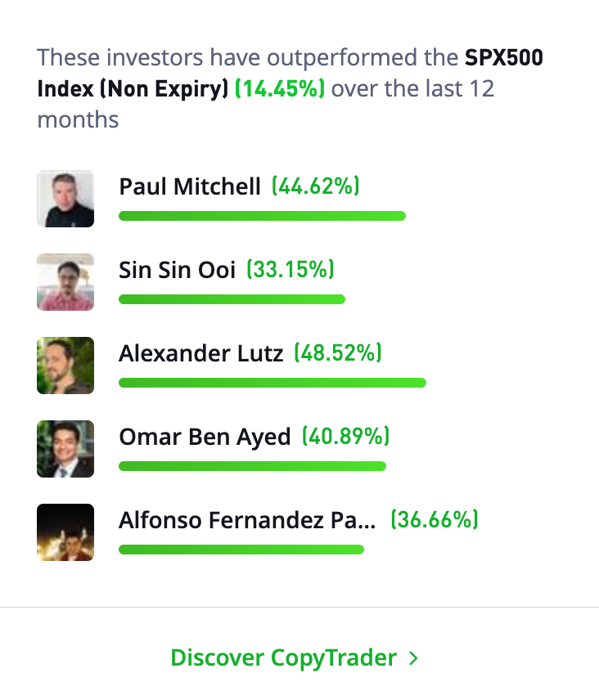
Task: Click Sin Sin Ooi's green performance bar
Action: [232, 299]
